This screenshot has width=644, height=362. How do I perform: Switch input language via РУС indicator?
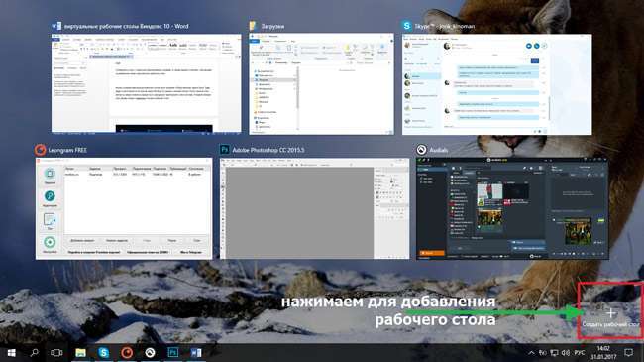tap(580, 353)
